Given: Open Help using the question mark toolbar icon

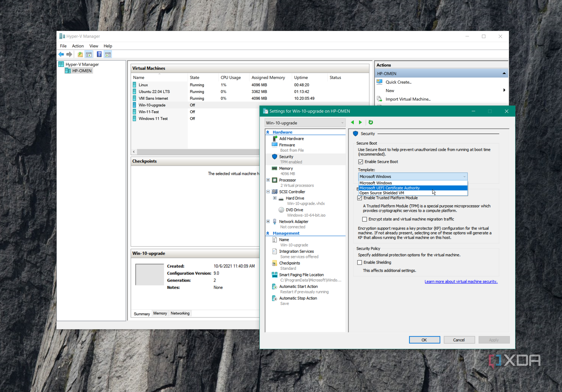Looking at the screenshot, I should point(99,54).
